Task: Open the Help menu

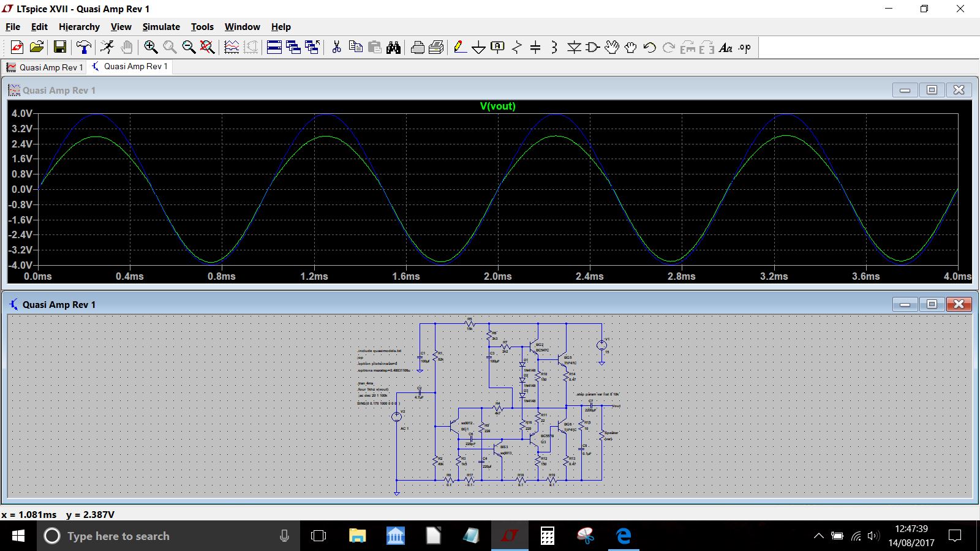Action: 281,26
